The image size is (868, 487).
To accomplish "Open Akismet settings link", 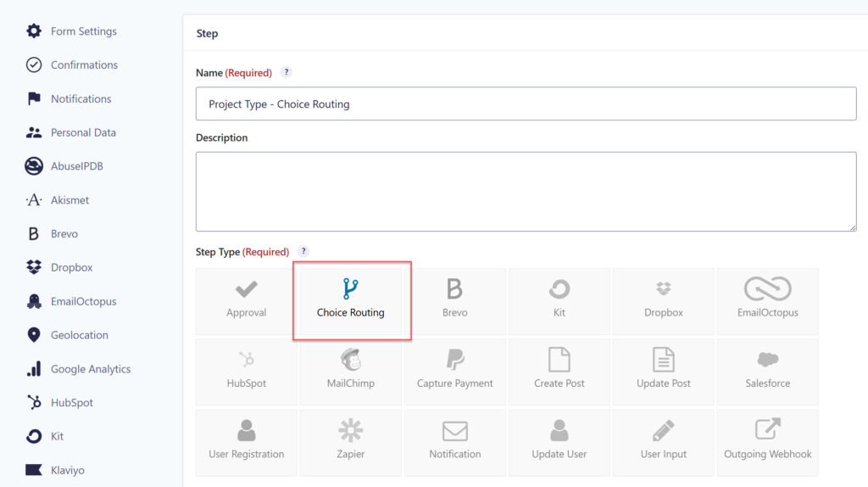I will (70, 200).
